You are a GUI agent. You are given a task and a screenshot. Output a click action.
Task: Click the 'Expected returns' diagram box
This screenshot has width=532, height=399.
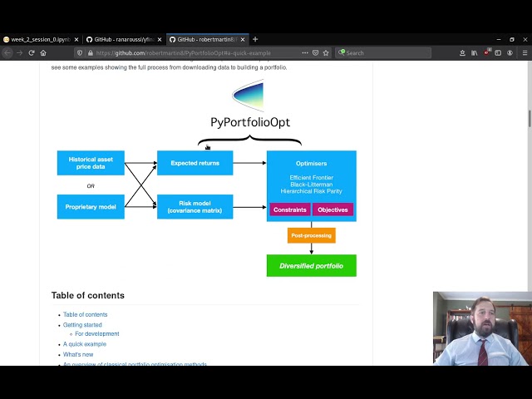coord(195,163)
